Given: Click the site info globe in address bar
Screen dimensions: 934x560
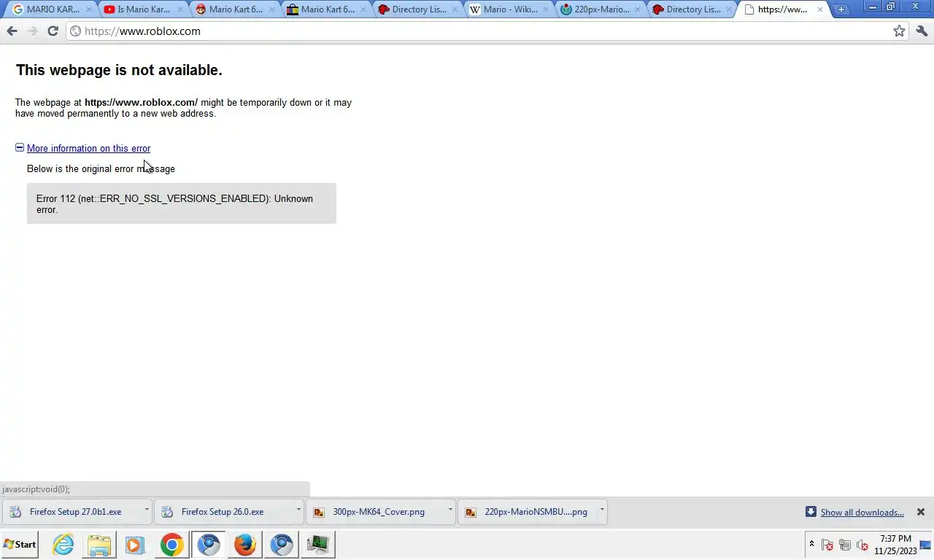Looking at the screenshot, I should pos(75,31).
